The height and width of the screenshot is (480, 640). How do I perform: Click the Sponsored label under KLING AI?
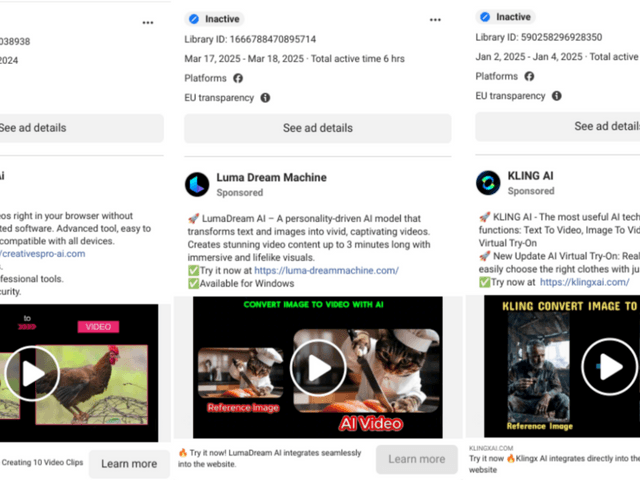point(531,191)
